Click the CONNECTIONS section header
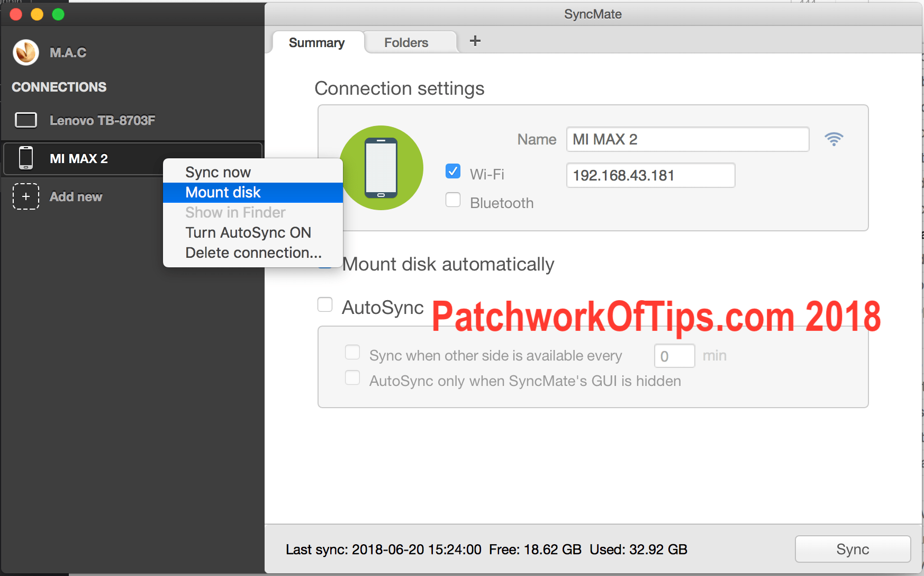The height and width of the screenshot is (576, 924). click(x=59, y=87)
